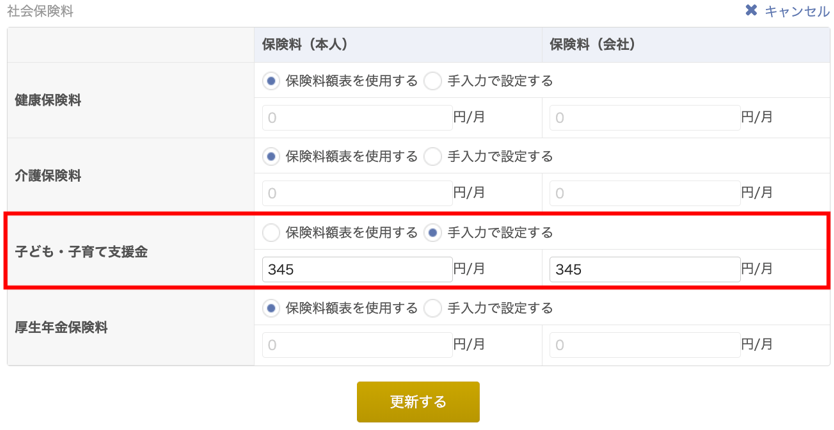Image resolution: width=834 pixels, height=430 pixels.
Task: Select 保険料額表を使用する for 介護保険料
Action: pos(271,157)
